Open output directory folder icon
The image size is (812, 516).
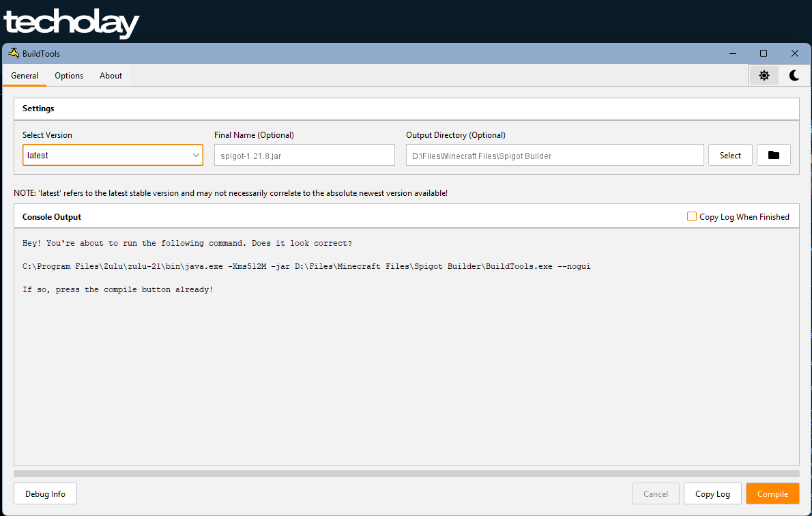[x=773, y=155]
